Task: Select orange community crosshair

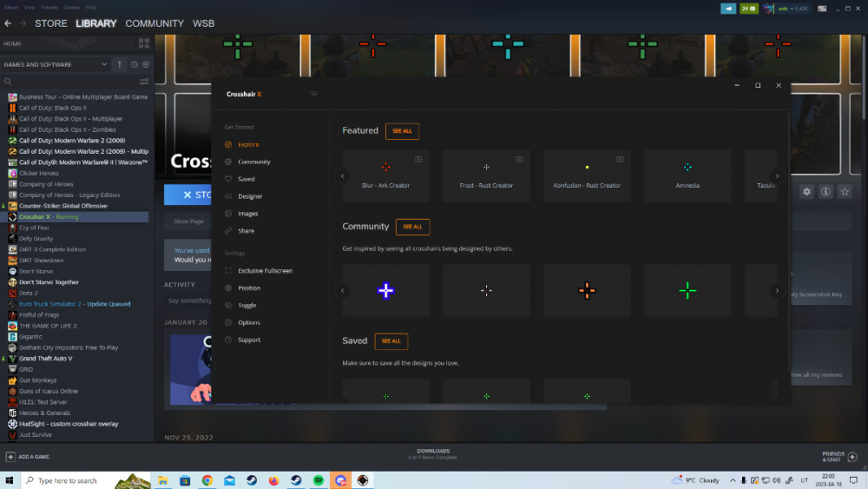Action: [x=587, y=290]
